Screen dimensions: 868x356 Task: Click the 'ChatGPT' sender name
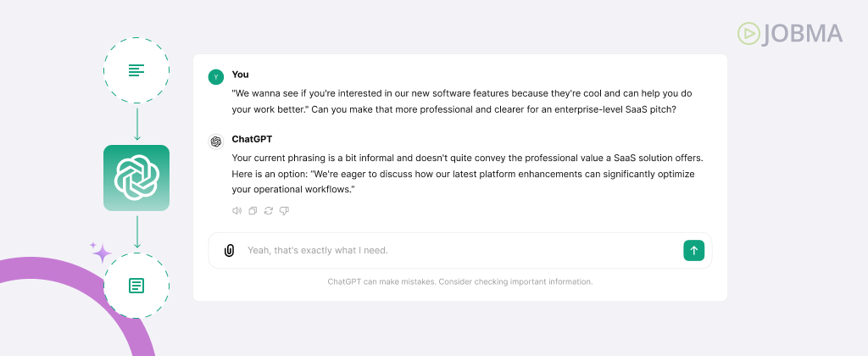252,139
